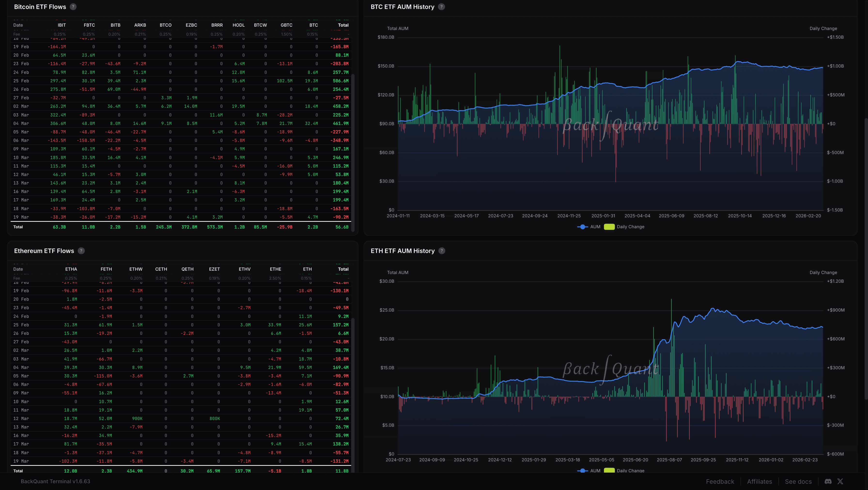
Task: Open the Bitcoin ETF Flows help tooltip
Action: (x=73, y=7)
